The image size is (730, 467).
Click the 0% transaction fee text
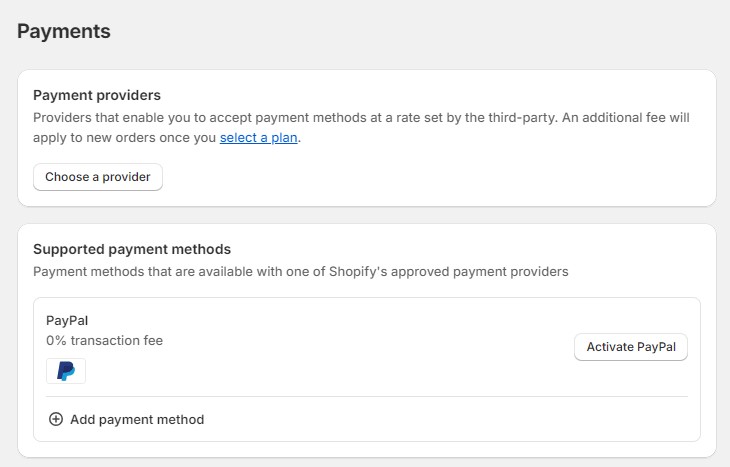coord(105,340)
